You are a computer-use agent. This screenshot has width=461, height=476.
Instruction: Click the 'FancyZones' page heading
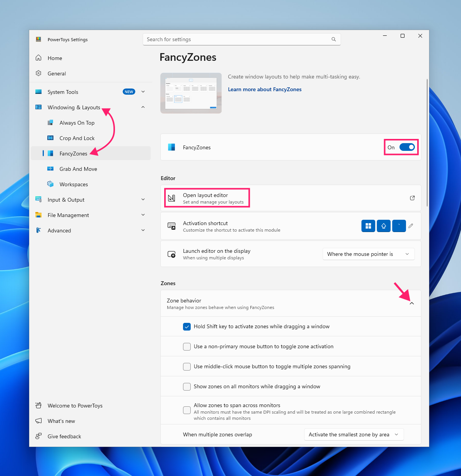click(188, 57)
